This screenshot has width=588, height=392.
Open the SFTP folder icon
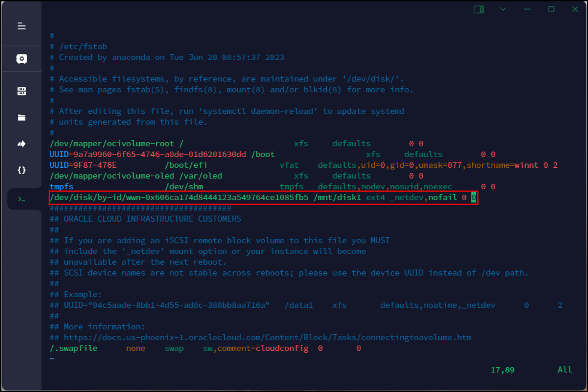(21, 118)
